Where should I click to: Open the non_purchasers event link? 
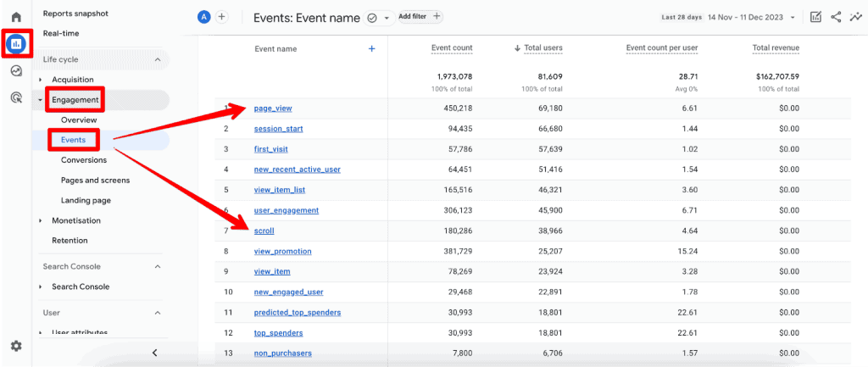coord(283,353)
